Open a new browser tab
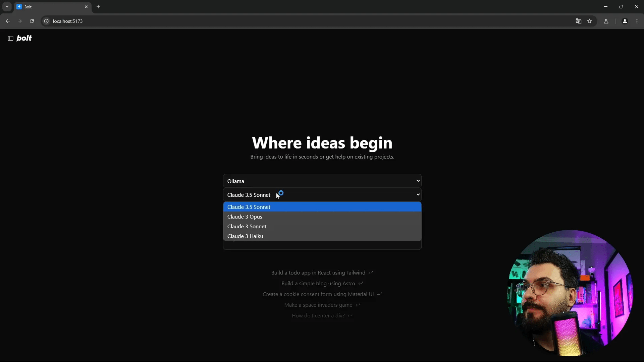Viewport: 644px width, 362px height. coord(98,7)
